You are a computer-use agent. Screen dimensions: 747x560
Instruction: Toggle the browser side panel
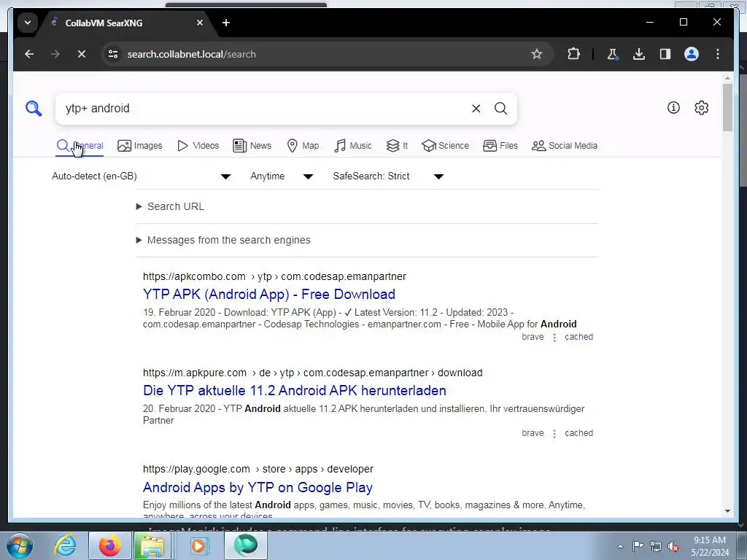tap(665, 54)
